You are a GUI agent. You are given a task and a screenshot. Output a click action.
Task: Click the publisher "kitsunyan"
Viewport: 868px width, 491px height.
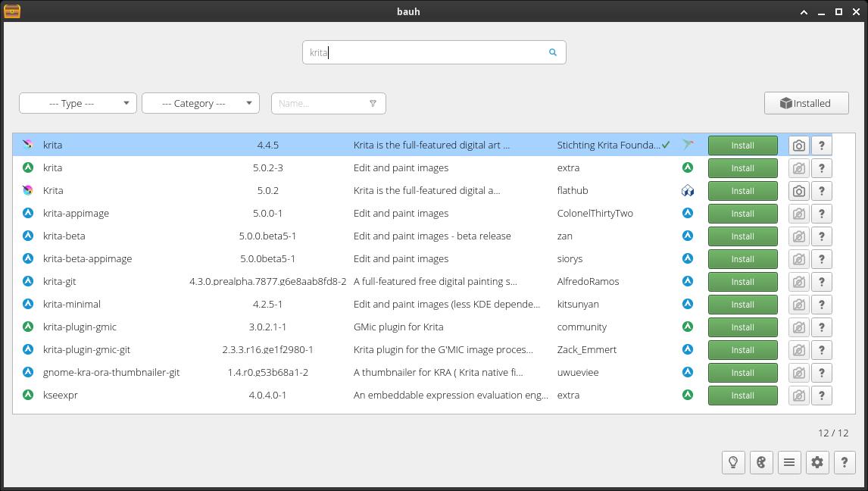(x=578, y=304)
